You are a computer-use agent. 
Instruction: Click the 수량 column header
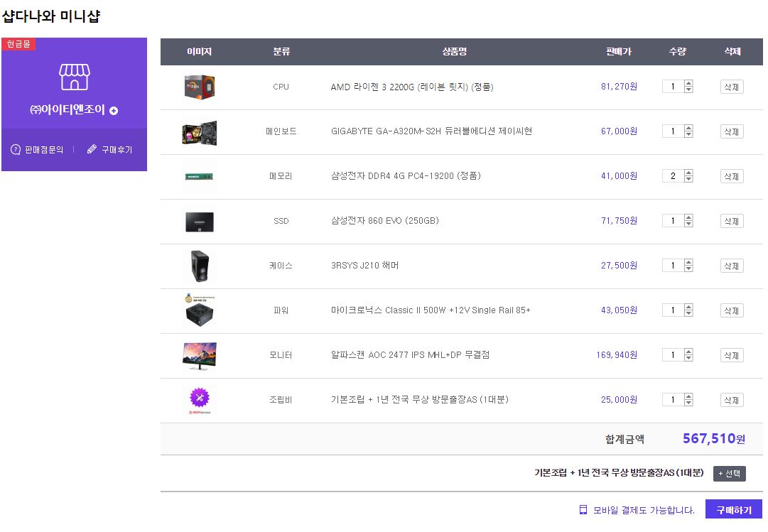tap(677, 51)
